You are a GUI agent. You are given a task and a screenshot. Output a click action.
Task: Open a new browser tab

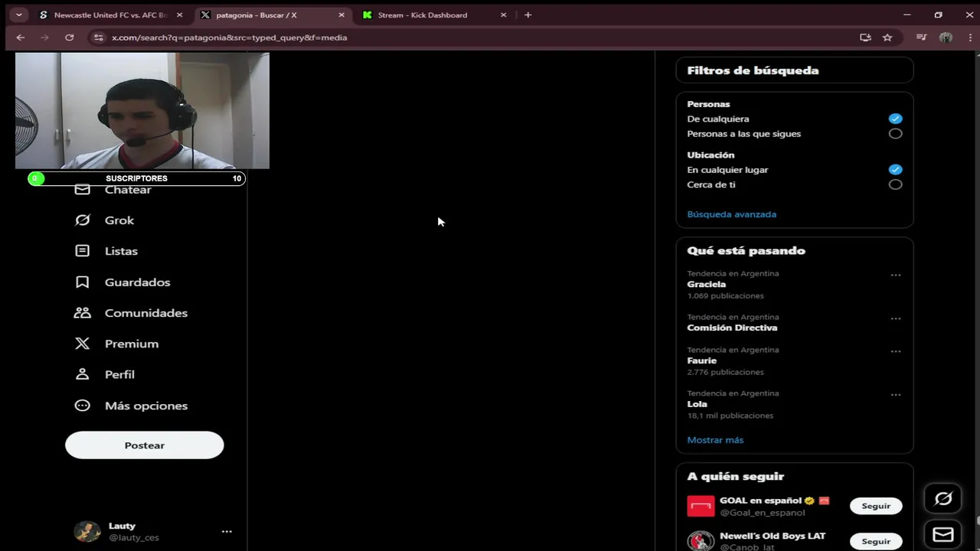(x=528, y=15)
